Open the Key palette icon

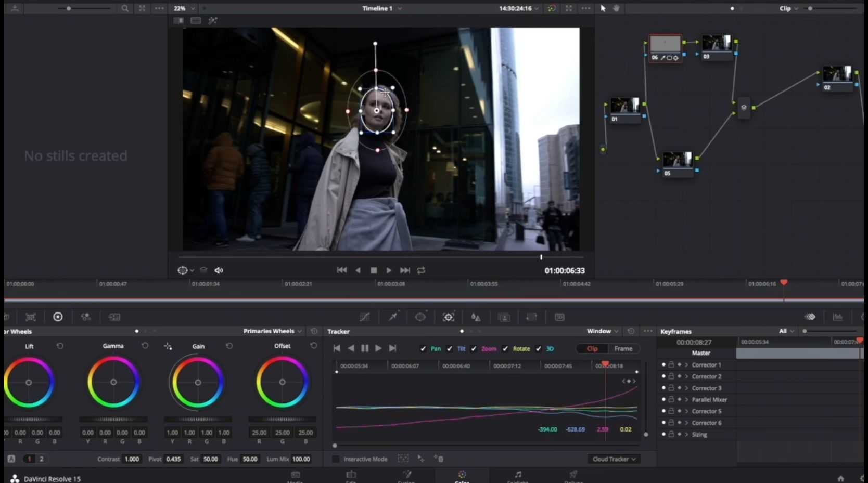[x=504, y=317]
